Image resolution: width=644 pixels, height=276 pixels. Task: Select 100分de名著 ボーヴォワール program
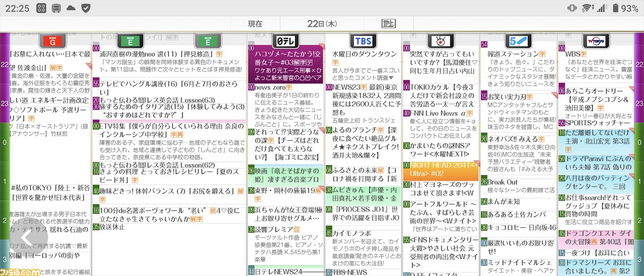coord(170,215)
